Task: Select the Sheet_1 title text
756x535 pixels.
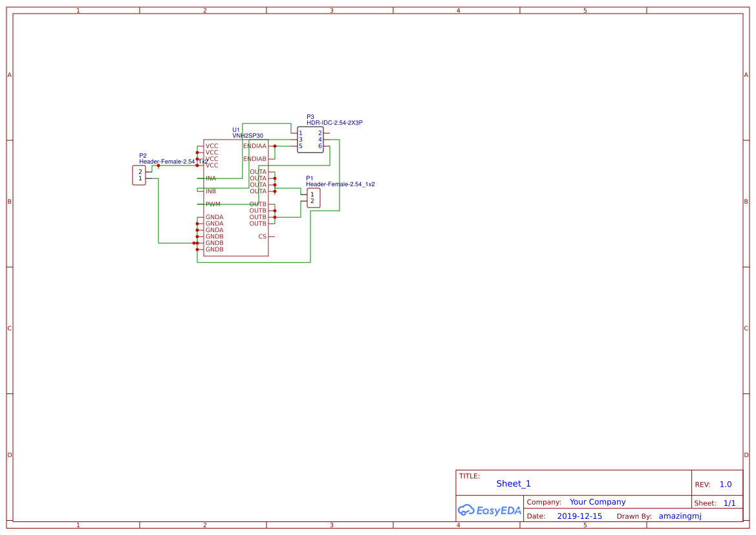Action: [x=513, y=483]
